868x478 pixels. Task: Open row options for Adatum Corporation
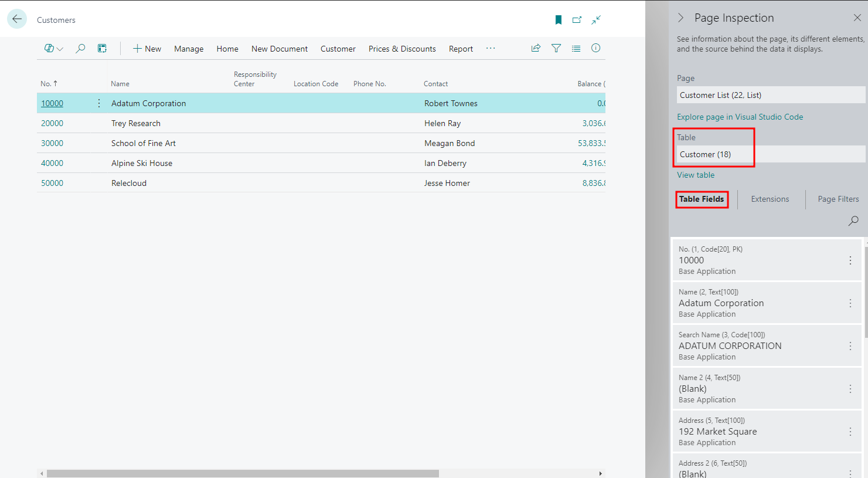point(98,103)
